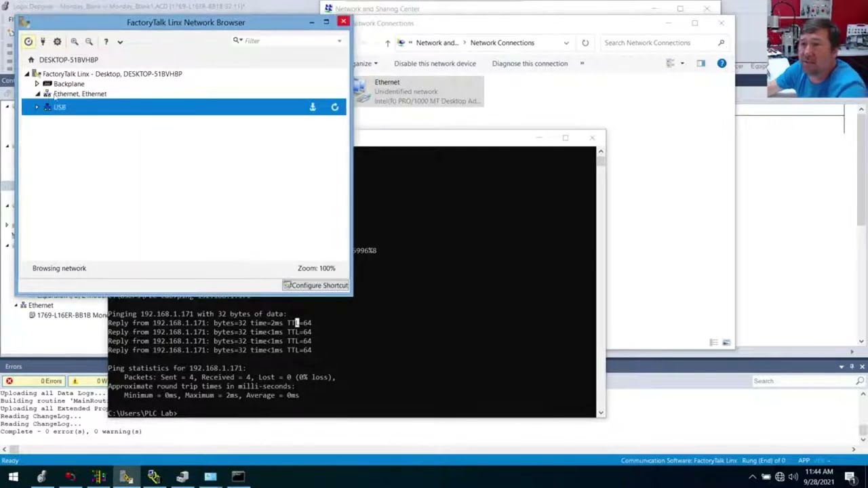The height and width of the screenshot is (488, 868).
Task: Click the refresh icon on the USB row
Action: coord(334,107)
